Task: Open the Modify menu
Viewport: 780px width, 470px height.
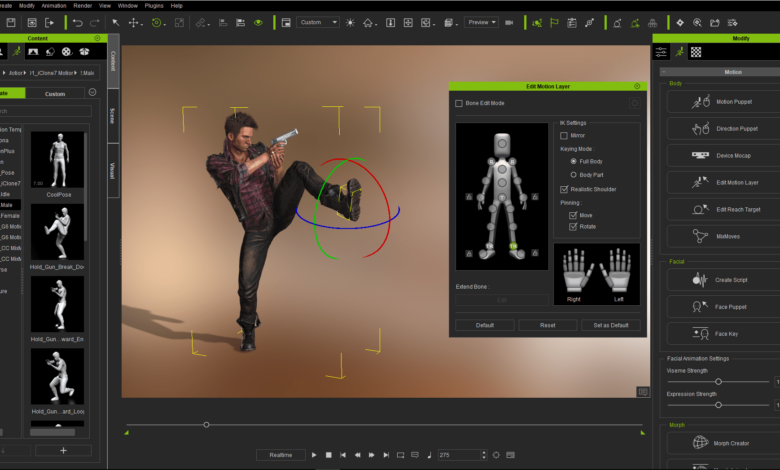Action: (27, 5)
